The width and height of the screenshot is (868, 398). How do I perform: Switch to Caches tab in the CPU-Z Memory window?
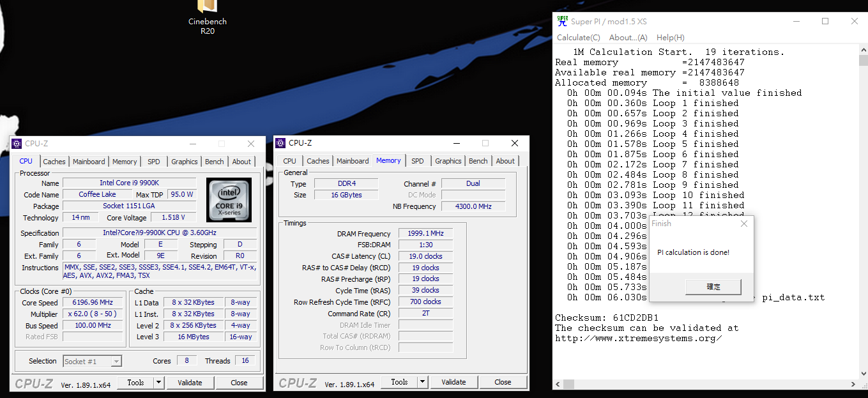(x=318, y=161)
